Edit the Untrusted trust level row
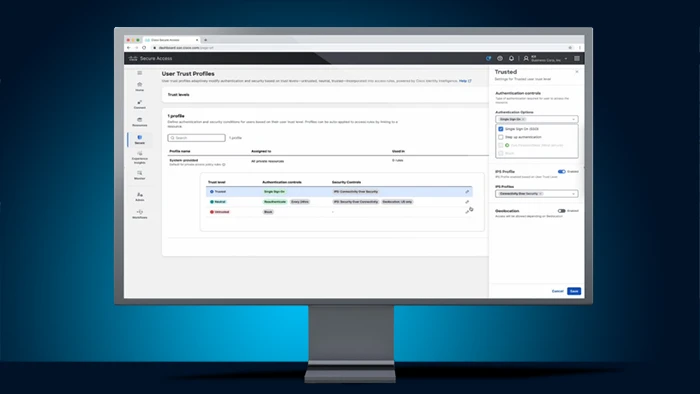The height and width of the screenshot is (394, 700). 467,212
